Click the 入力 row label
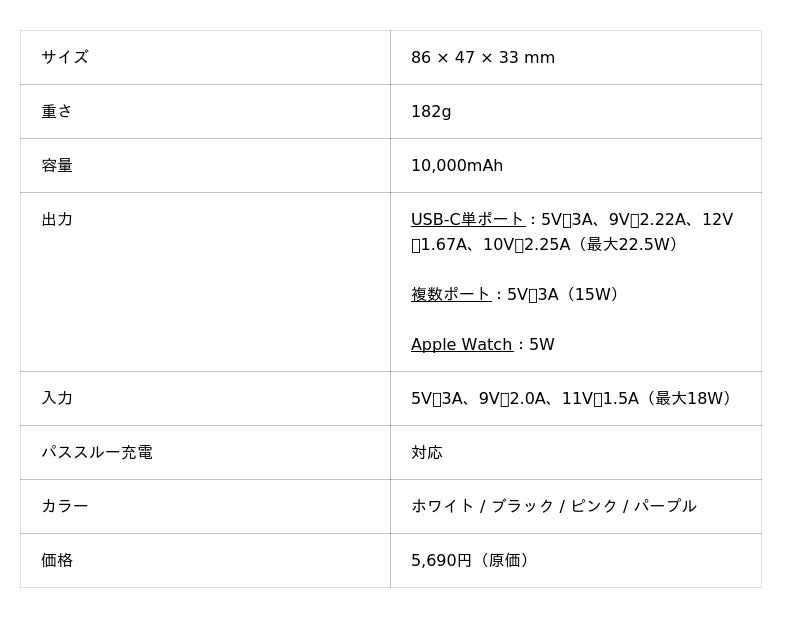The height and width of the screenshot is (618, 800). (57, 398)
